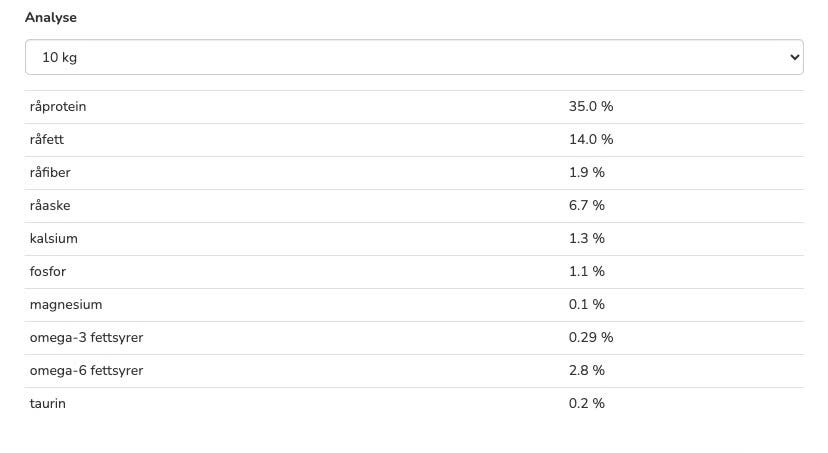Select the magnesium row label
This screenshot has height=453, width=828.
click(66, 304)
